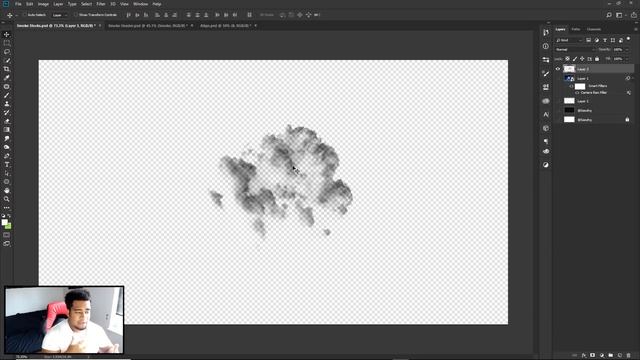Switch to the second Smoke Strokes.psd document tab
Viewport: 640px width, 360px height.
148,26
